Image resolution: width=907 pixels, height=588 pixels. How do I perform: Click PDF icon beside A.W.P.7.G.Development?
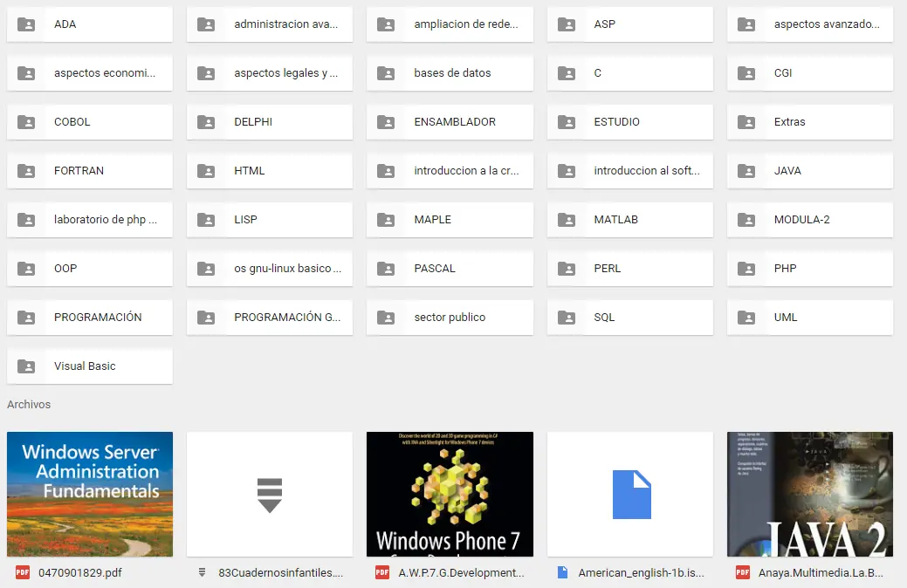[x=382, y=572]
